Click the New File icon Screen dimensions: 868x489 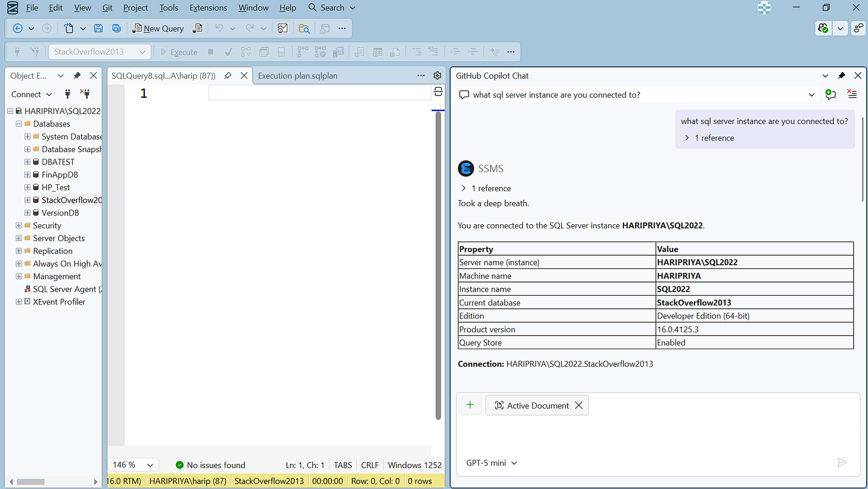point(69,28)
